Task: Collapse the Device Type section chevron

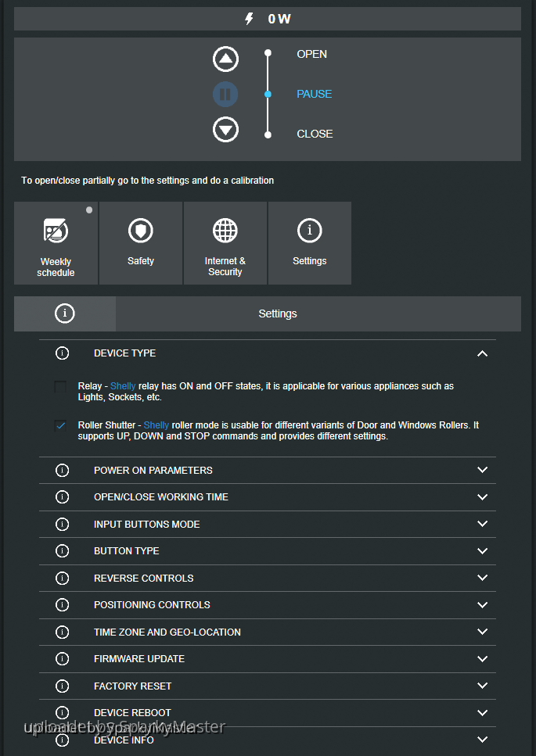Action: [482, 353]
